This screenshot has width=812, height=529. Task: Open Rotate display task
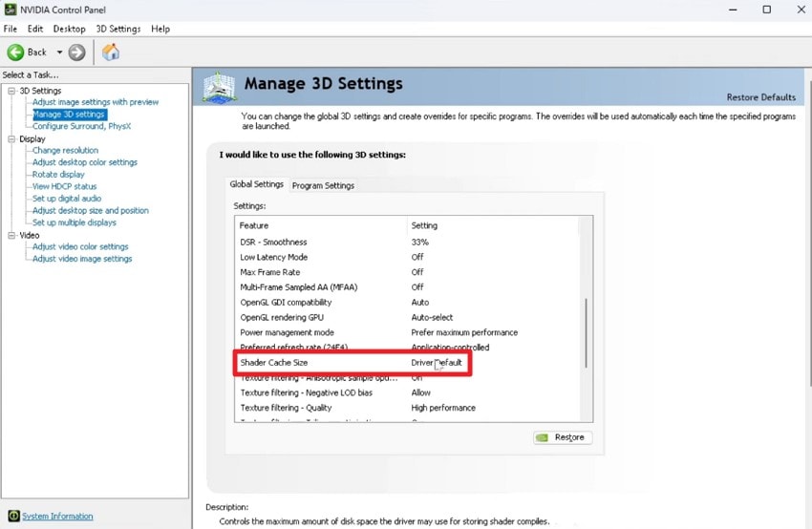pyautogui.click(x=58, y=175)
